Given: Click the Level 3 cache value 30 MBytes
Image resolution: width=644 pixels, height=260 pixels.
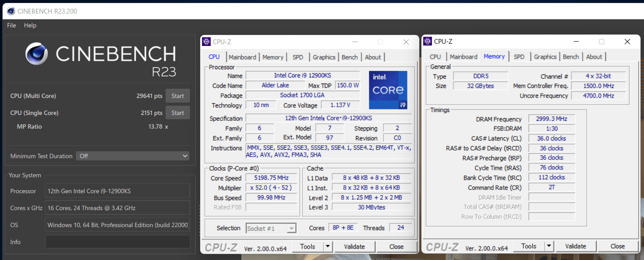Looking at the screenshot, I should [372, 207].
